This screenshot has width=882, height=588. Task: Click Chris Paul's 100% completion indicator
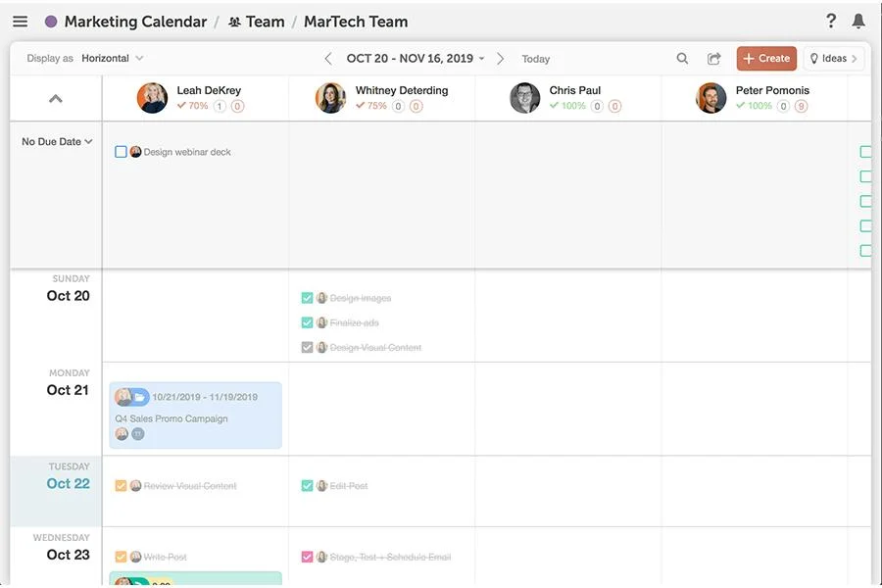pyautogui.click(x=567, y=106)
